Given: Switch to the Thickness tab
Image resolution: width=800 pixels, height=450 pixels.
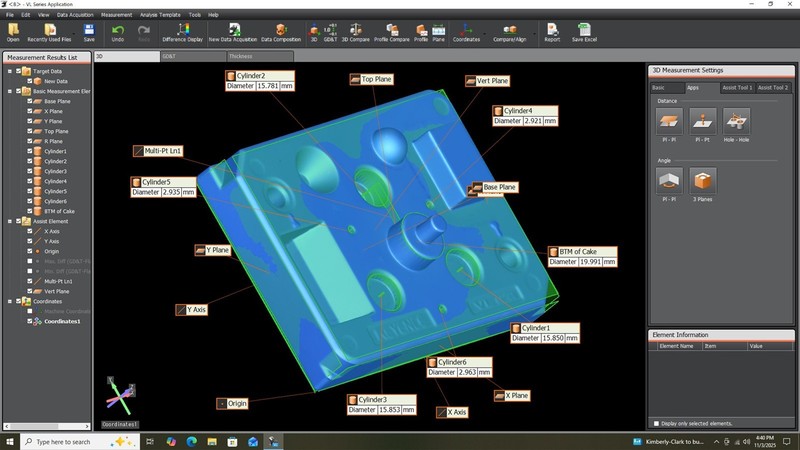Looking at the screenshot, I should pyautogui.click(x=260, y=56).
